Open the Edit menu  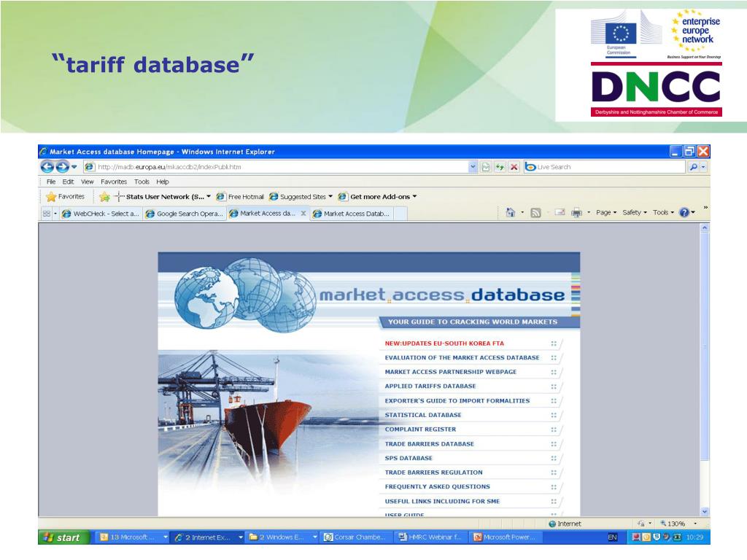[x=68, y=182]
